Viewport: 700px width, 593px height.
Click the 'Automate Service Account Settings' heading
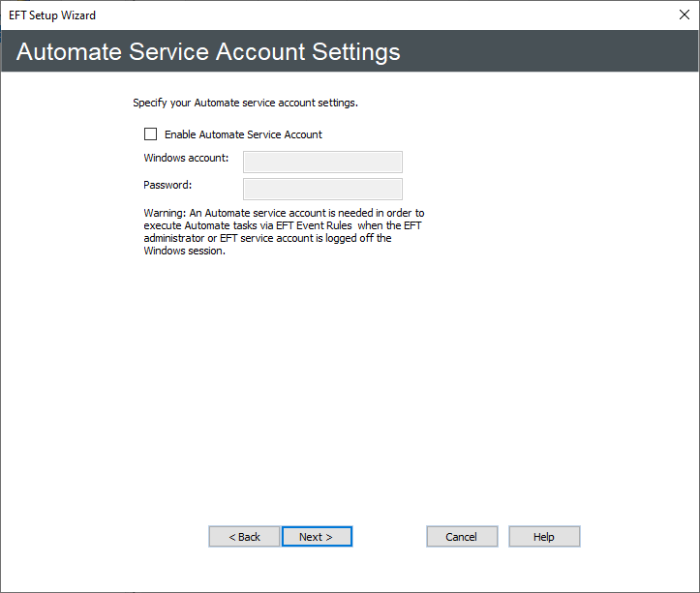coord(208,52)
